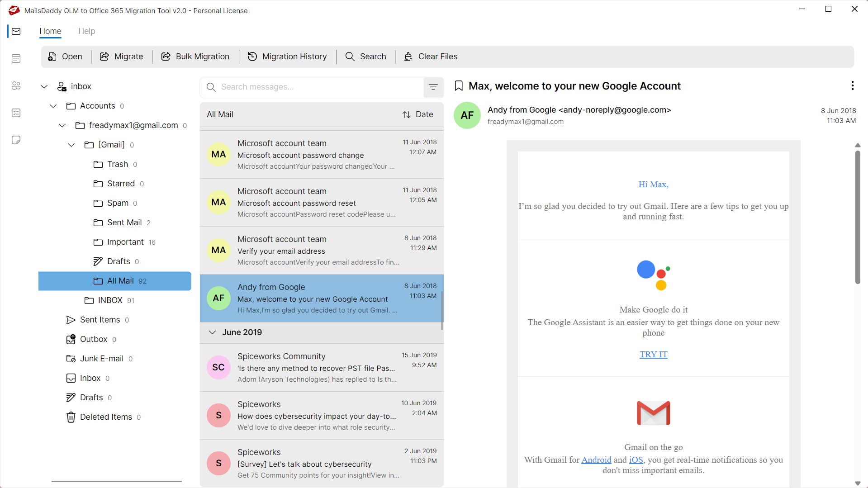The height and width of the screenshot is (488, 868).
Task: Open the message filter options icon
Action: (x=433, y=87)
